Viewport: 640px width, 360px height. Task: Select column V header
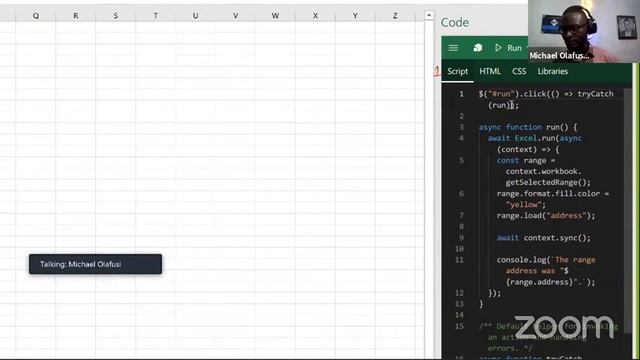click(x=235, y=16)
